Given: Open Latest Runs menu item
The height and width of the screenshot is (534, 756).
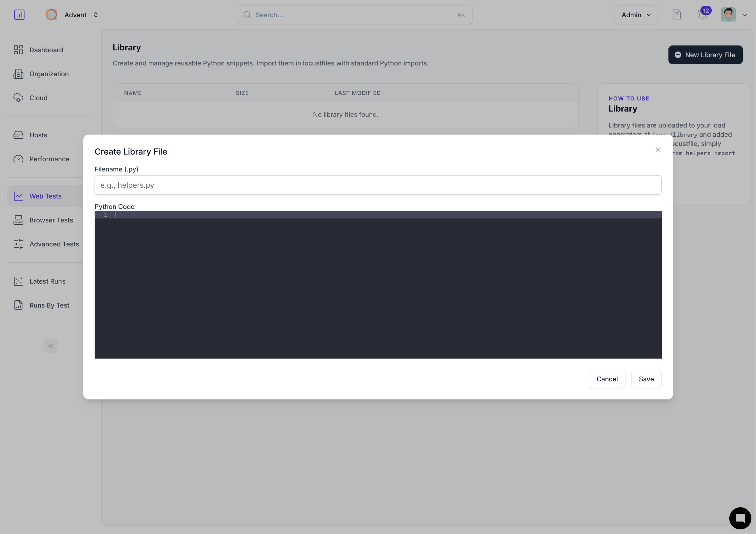Looking at the screenshot, I should [47, 281].
